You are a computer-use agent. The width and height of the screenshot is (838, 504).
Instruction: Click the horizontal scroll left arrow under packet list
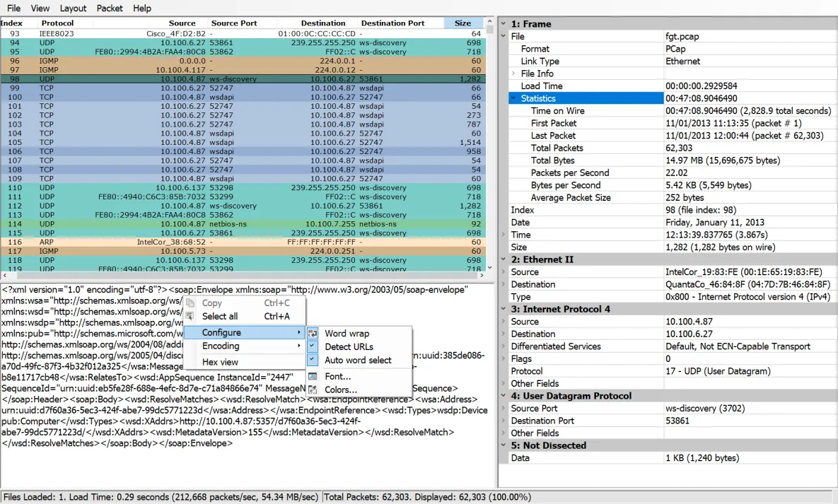[5, 275]
